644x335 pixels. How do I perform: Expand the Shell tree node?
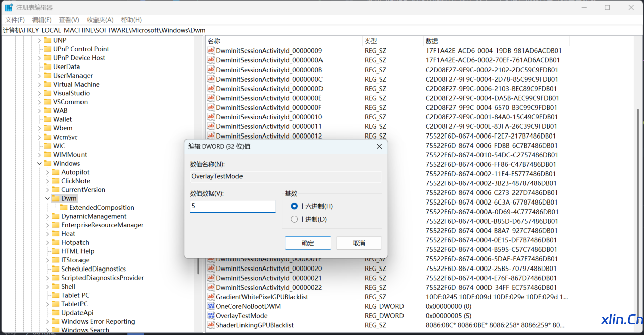(47, 286)
